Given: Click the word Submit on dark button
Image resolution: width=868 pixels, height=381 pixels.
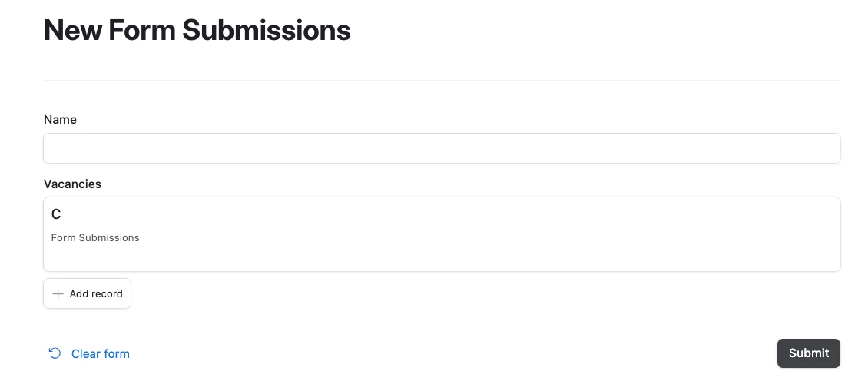Looking at the screenshot, I should 808,353.
